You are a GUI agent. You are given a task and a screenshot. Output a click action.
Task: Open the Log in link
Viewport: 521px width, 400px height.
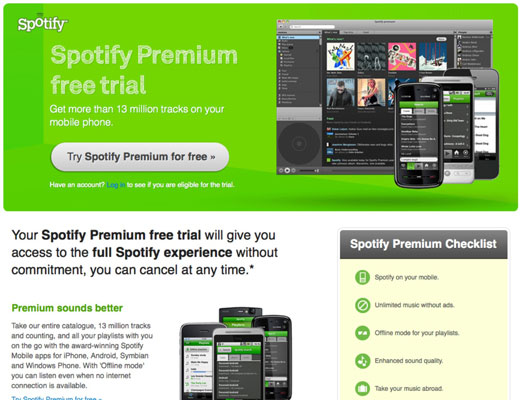(116, 185)
